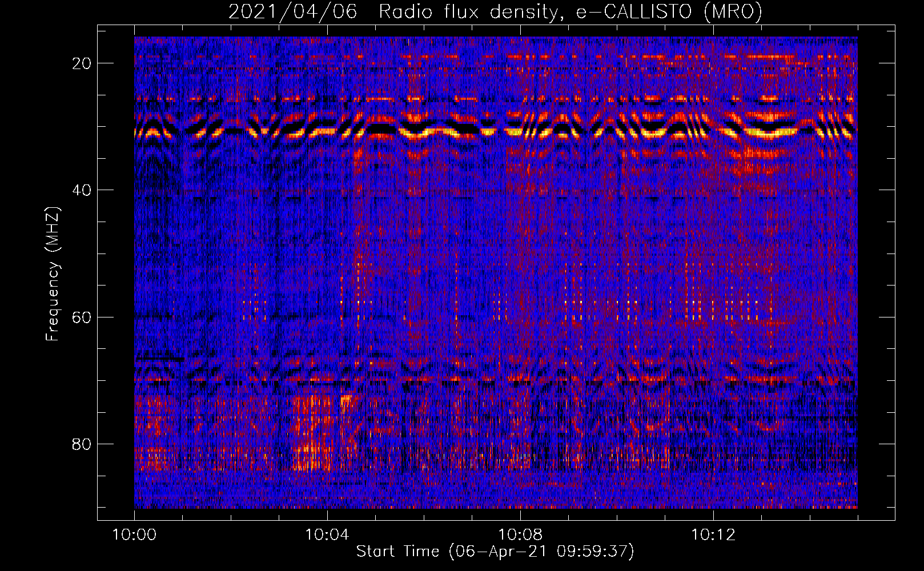Click the '10:12' time tick label
Screen dimensions: 924x571
pyautogui.click(x=713, y=535)
